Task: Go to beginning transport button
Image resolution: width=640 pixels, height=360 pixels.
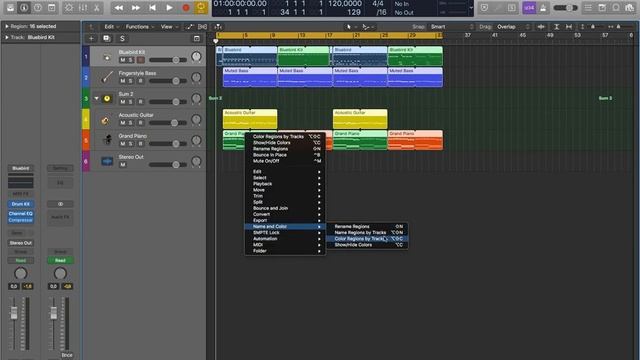Action: point(152,8)
